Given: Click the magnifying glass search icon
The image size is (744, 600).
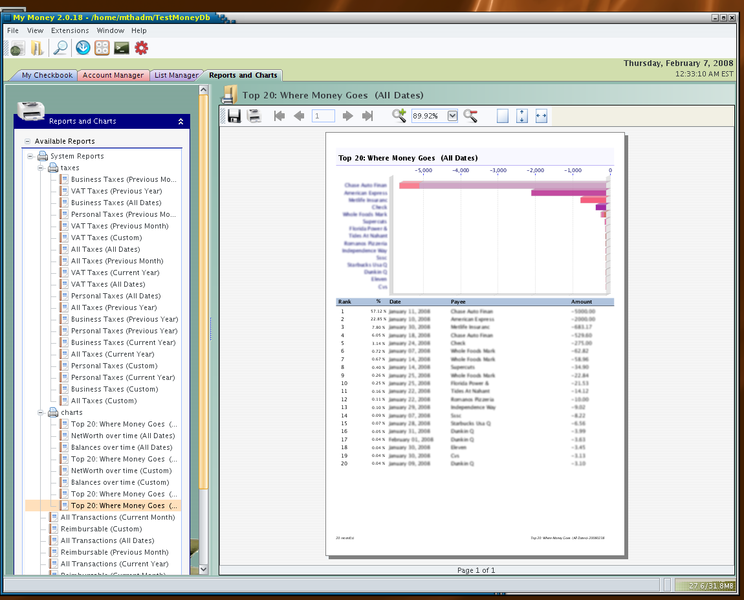Looking at the screenshot, I should [x=60, y=48].
